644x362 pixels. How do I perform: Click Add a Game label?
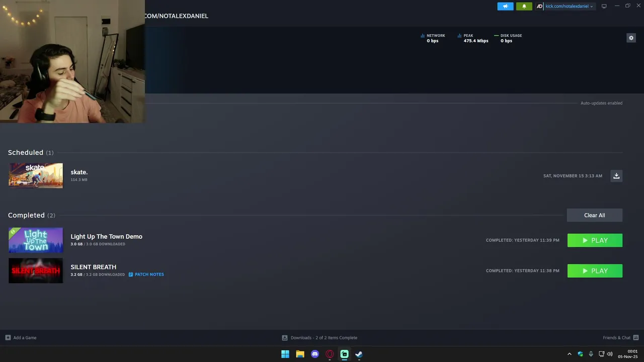coord(25,338)
